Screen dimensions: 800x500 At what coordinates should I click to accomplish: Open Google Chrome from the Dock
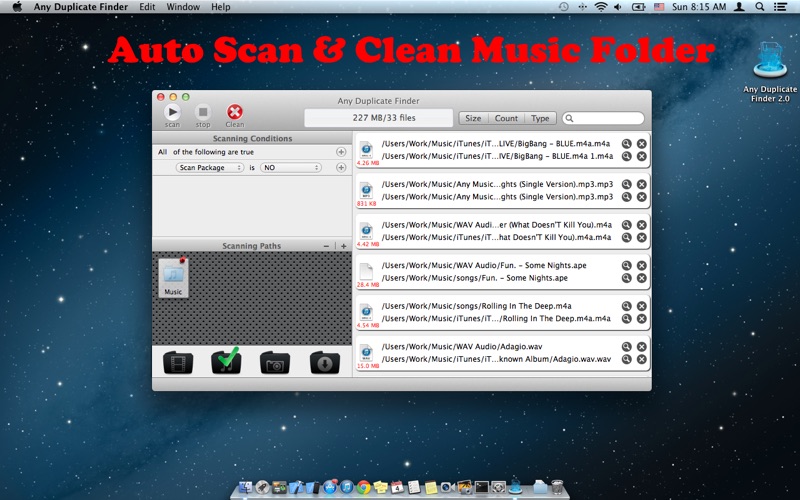[363, 487]
